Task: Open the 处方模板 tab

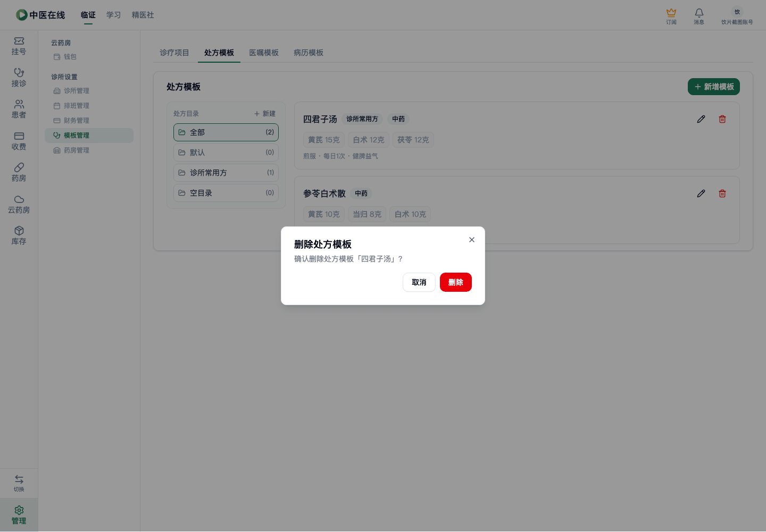Action: click(219, 53)
